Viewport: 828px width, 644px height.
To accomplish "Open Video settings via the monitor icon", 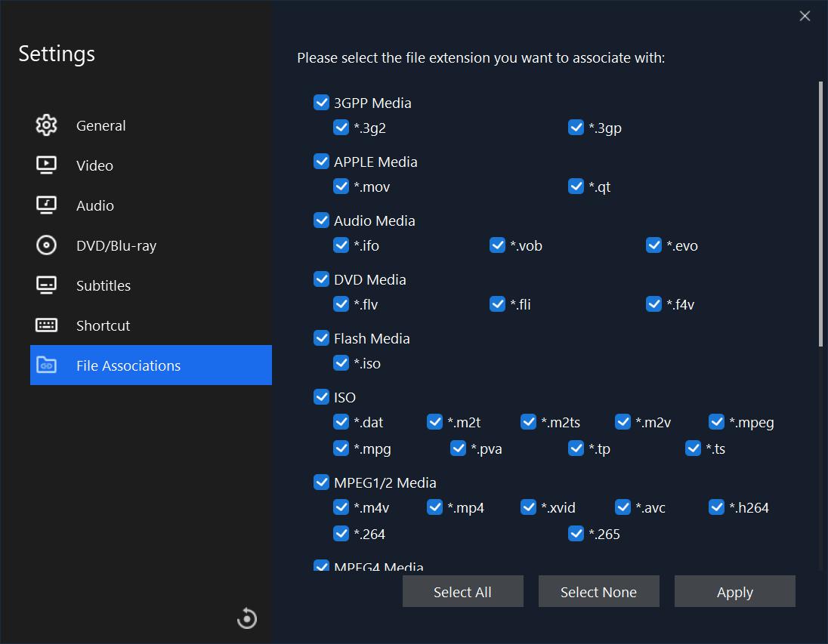I will pyautogui.click(x=46, y=165).
